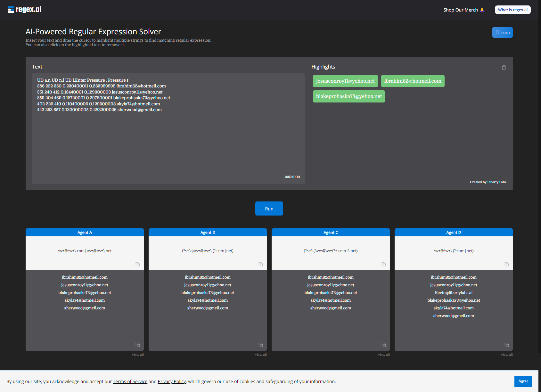Run the regex solver

[x=269, y=208]
